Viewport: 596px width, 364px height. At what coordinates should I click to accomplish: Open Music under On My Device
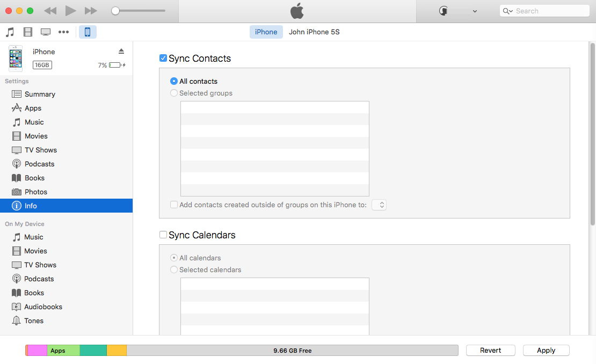pos(66,237)
